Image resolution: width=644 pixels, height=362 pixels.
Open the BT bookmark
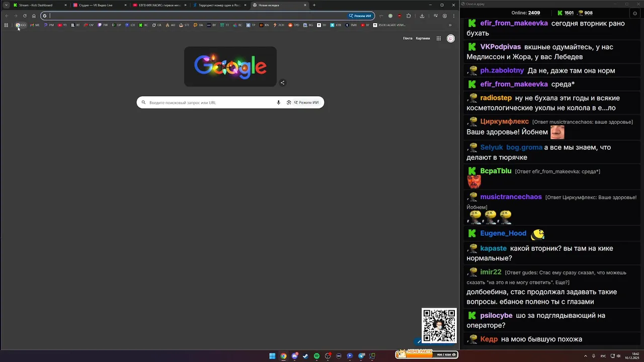pos(75,25)
